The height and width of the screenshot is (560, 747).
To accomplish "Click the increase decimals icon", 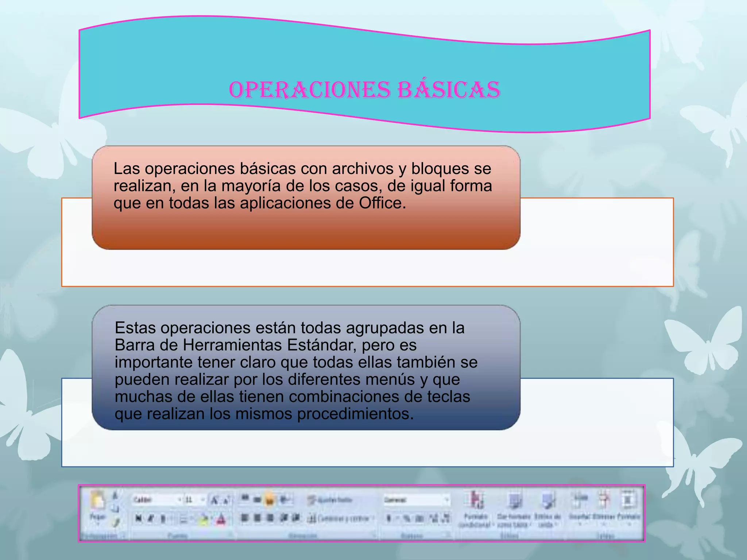I will (x=434, y=518).
